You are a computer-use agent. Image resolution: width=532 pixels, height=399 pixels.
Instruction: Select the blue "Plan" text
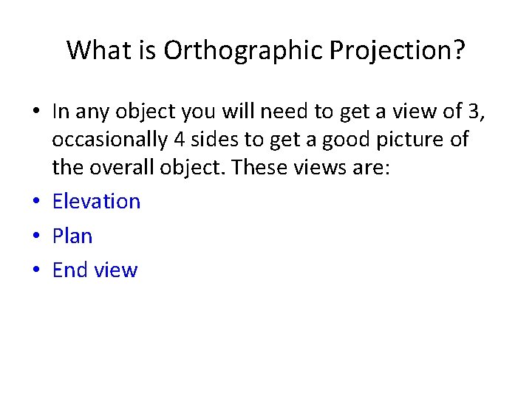click(x=72, y=236)
